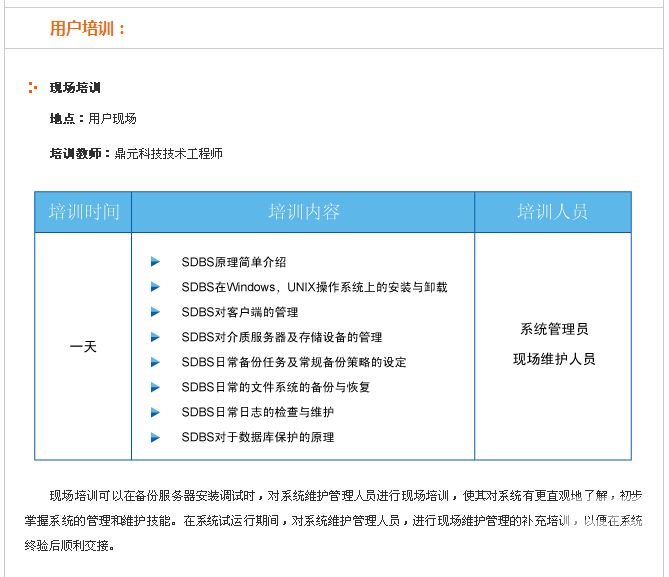Click the 培训时间 table header
Image resolution: width=669 pixels, height=577 pixels.
[84, 212]
